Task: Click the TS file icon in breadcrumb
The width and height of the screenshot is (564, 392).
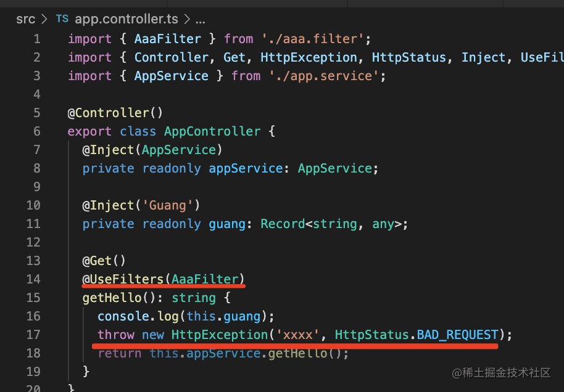Action: tap(62, 19)
